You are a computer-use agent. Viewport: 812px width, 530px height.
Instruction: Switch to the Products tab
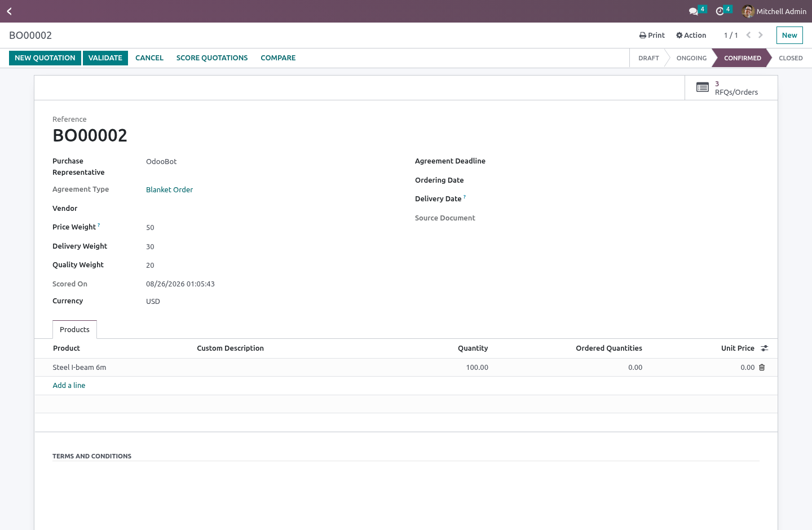click(74, 330)
